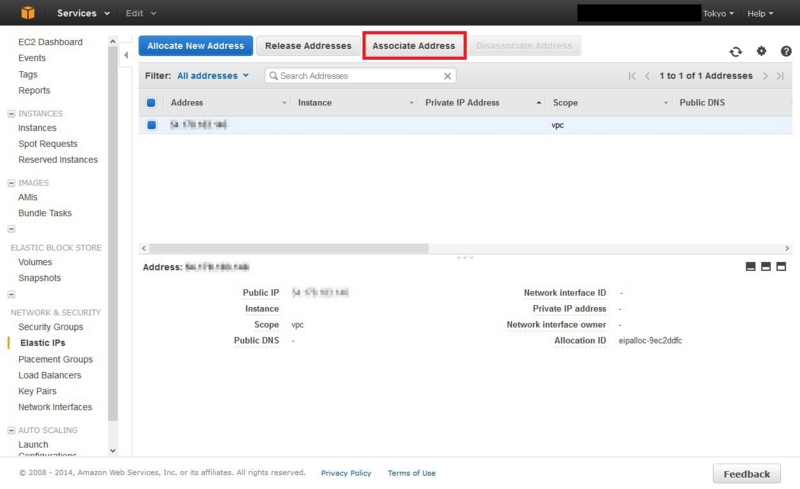Image resolution: width=800 pixels, height=489 pixels.
Task: Open Reserved Instances in sidebar
Action: pos(58,160)
